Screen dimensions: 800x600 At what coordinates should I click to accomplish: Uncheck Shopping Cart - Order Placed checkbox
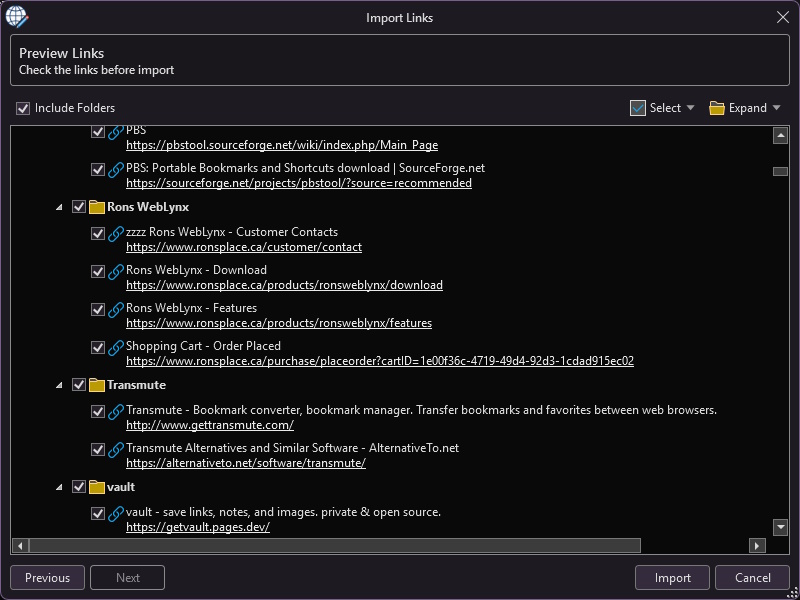(x=97, y=347)
